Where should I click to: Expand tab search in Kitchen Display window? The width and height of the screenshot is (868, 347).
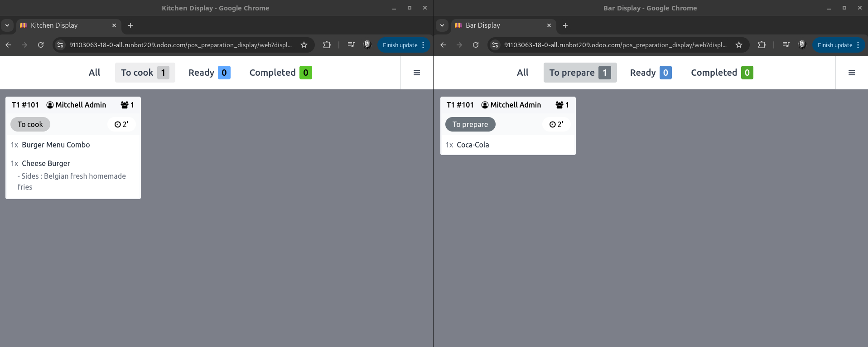click(x=7, y=25)
